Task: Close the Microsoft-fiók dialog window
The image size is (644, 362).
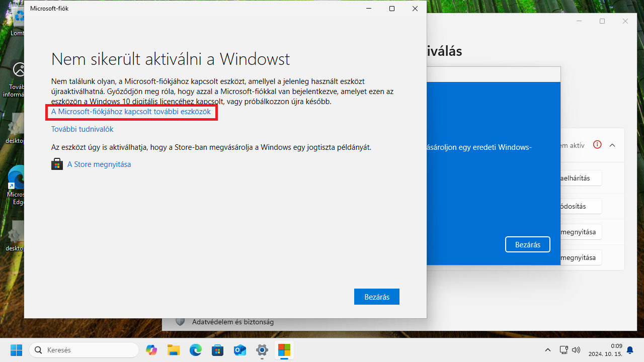Action: coord(415,9)
